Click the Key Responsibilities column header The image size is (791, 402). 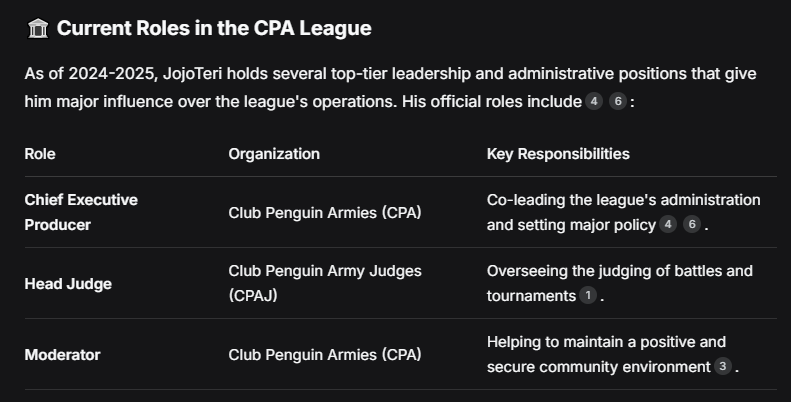click(x=558, y=154)
